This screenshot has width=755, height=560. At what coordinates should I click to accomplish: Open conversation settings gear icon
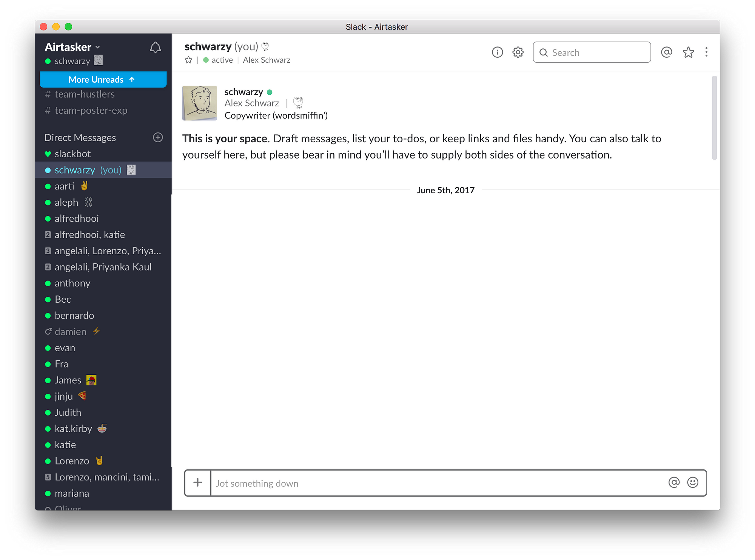[518, 52]
